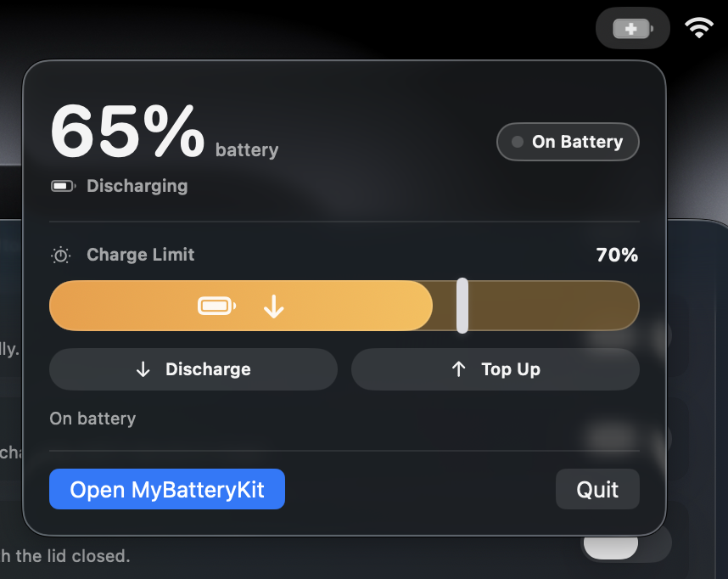Click the MyBatteryKit battery icon in the menu bar

632,28
